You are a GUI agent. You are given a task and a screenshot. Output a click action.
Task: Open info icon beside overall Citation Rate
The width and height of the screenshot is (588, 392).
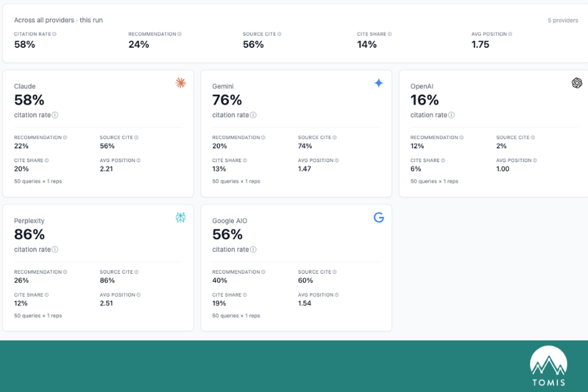coord(54,34)
